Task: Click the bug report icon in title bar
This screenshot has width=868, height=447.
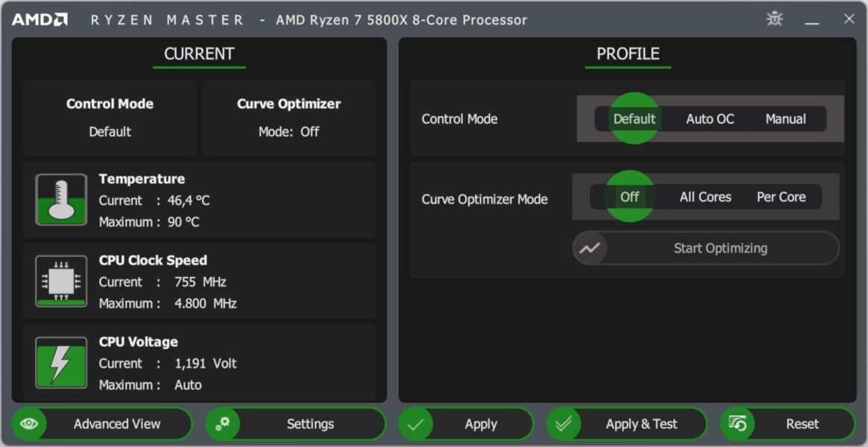Action: pyautogui.click(x=775, y=19)
